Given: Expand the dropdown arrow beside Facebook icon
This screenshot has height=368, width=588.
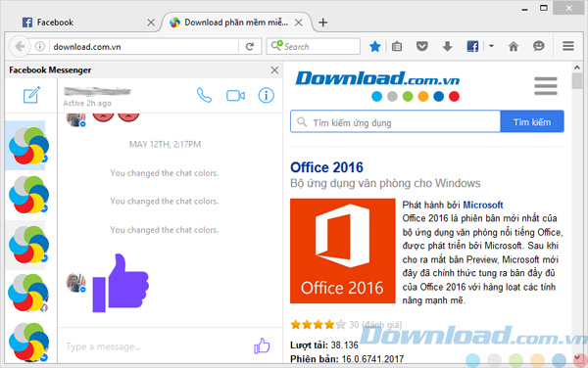Looking at the screenshot, I should tap(491, 46).
